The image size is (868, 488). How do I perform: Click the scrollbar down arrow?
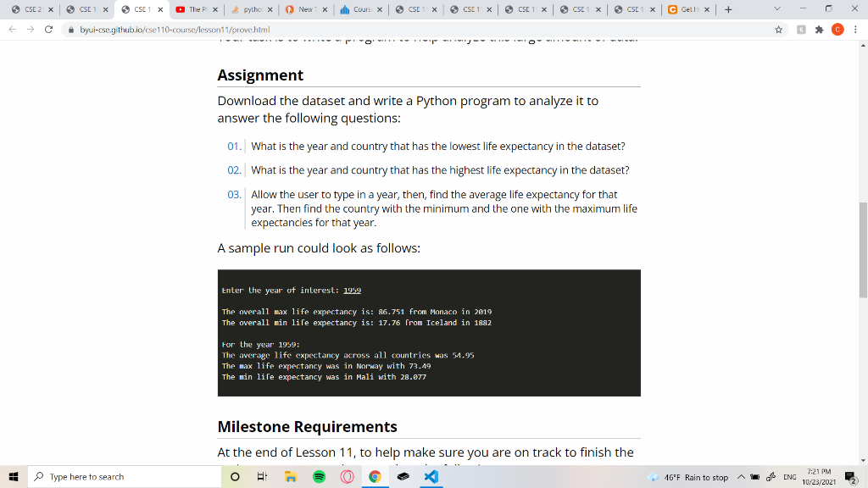863,460
